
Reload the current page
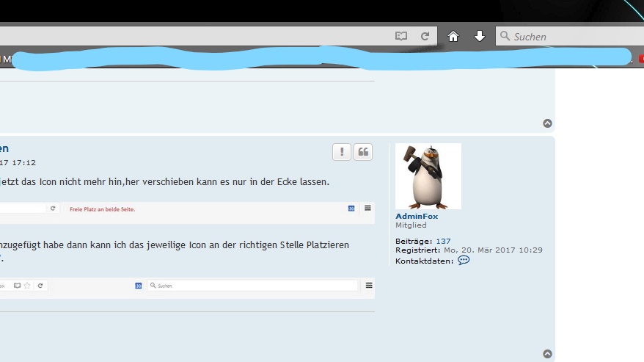425,36
